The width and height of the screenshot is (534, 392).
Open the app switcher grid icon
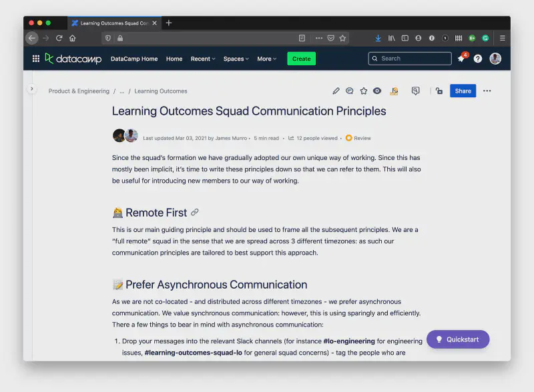coord(36,59)
